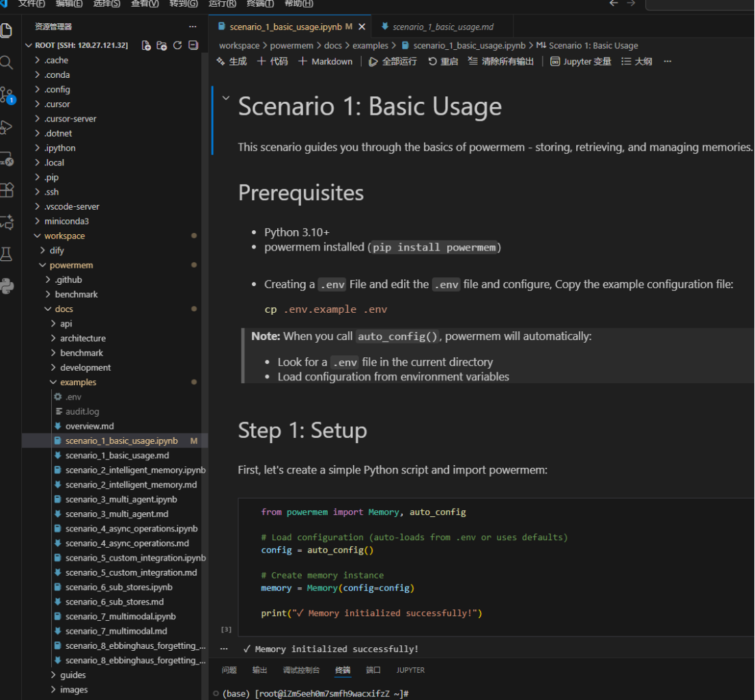Click New File icon in explorer header
The width and height of the screenshot is (755, 700).
146,45
